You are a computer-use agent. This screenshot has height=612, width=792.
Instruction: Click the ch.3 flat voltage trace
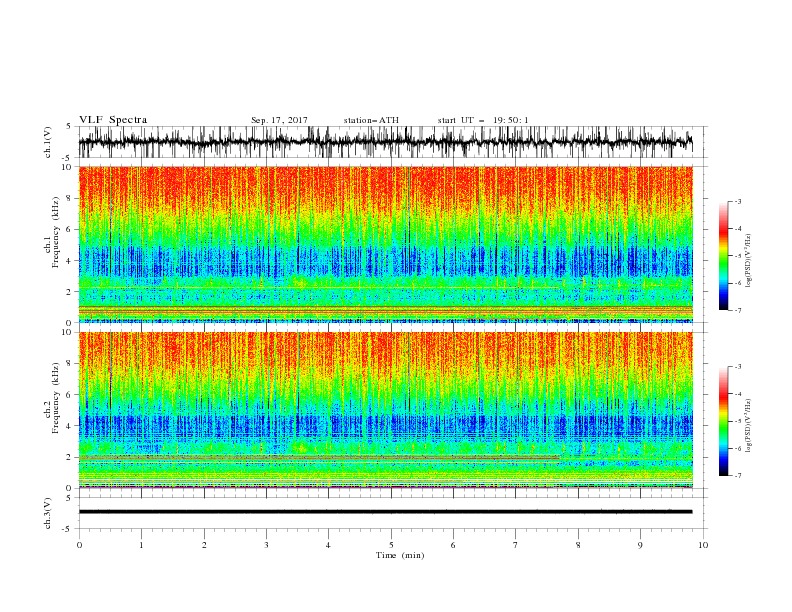385,512
